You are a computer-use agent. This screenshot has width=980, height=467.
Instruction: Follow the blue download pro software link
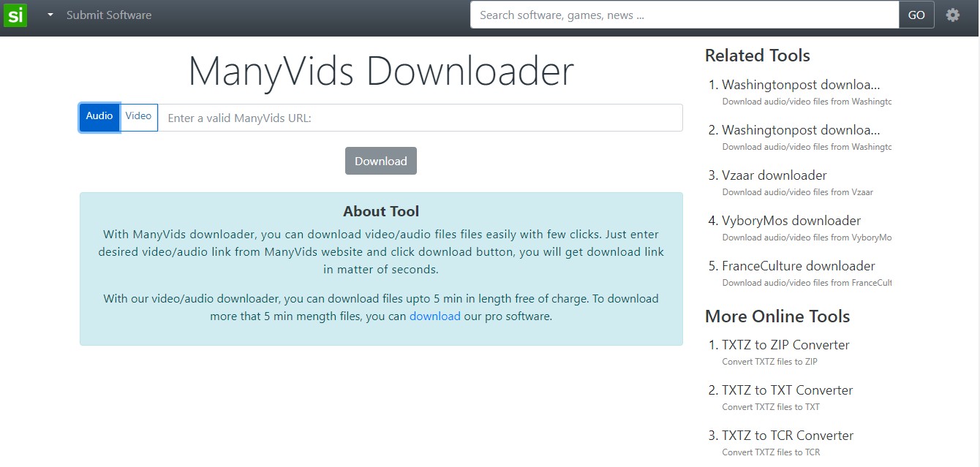click(x=435, y=316)
